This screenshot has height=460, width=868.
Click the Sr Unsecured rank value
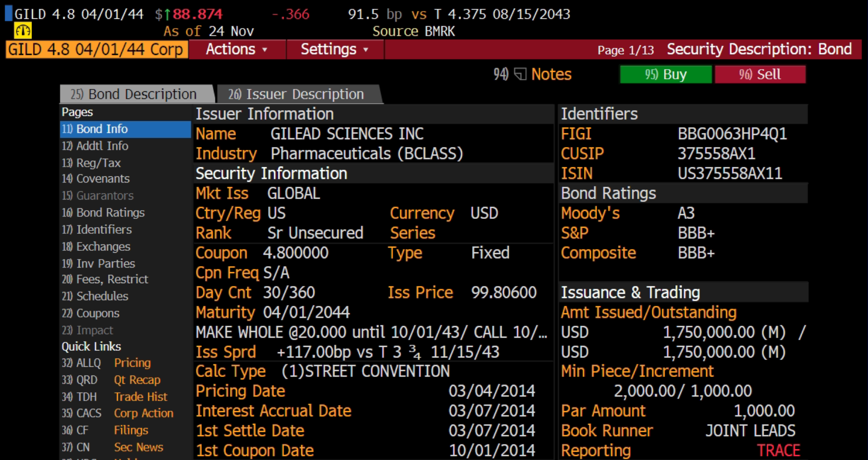(315, 233)
